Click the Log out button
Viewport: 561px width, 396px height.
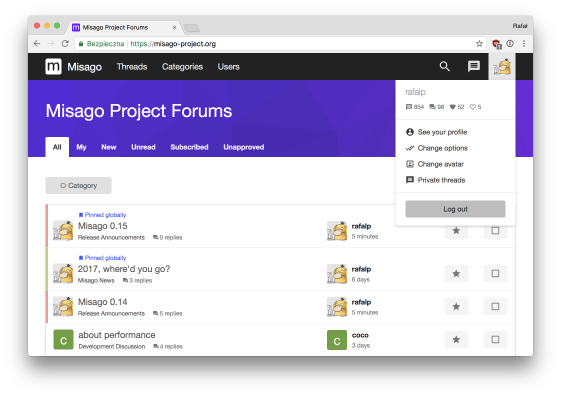455,209
